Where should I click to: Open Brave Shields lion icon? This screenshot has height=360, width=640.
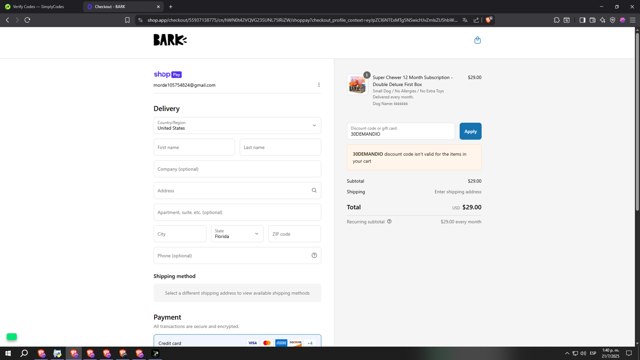click(489, 20)
